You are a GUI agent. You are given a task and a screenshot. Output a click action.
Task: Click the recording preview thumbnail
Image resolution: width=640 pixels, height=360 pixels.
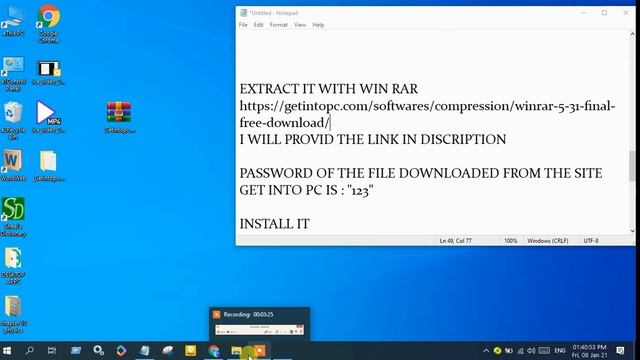coord(260,330)
